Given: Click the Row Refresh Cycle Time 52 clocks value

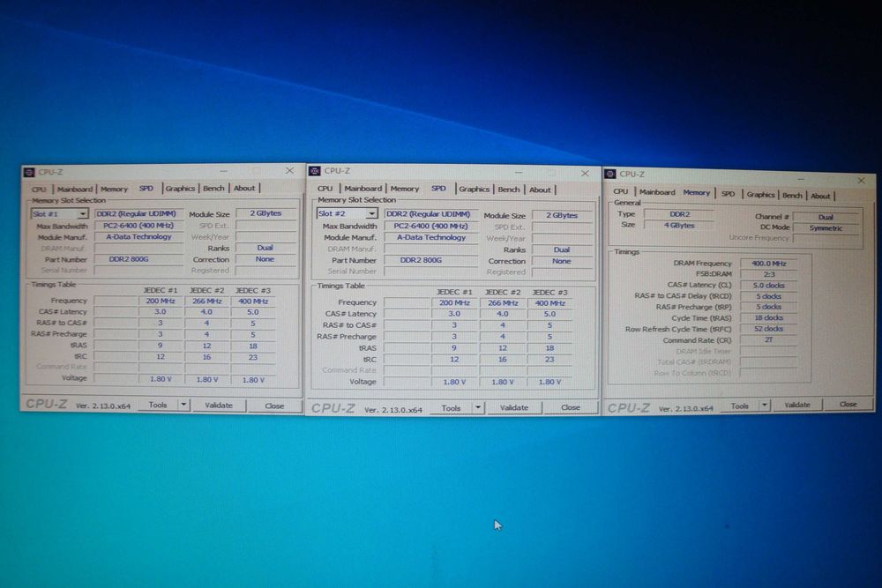Looking at the screenshot, I should pyautogui.click(x=768, y=329).
